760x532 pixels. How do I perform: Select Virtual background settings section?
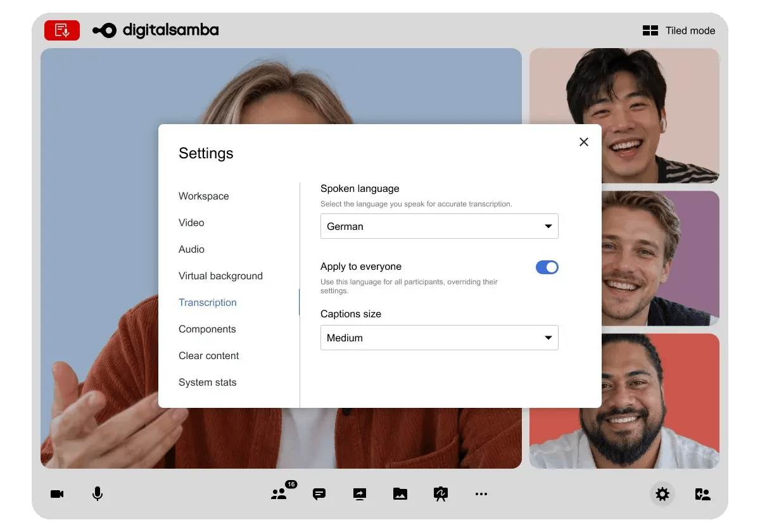coord(220,276)
